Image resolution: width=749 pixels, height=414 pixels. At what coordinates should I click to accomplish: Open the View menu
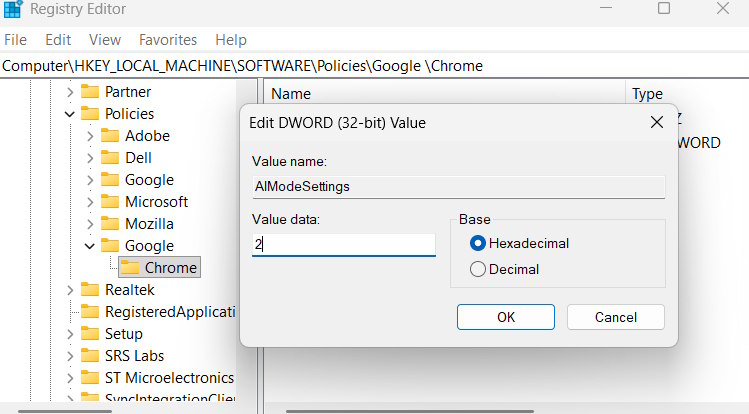pos(105,40)
